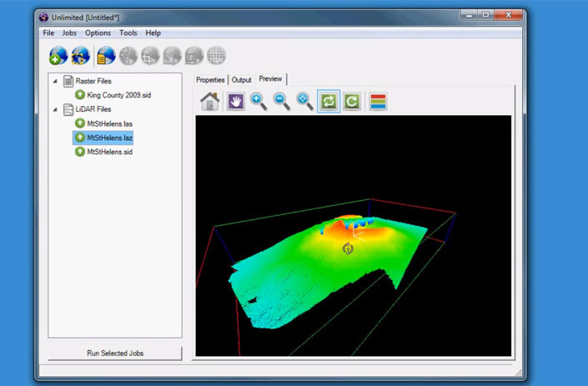This screenshot has height=386, width=588.
Task: Open the Tools menu
Action: [x=128, y=33]
